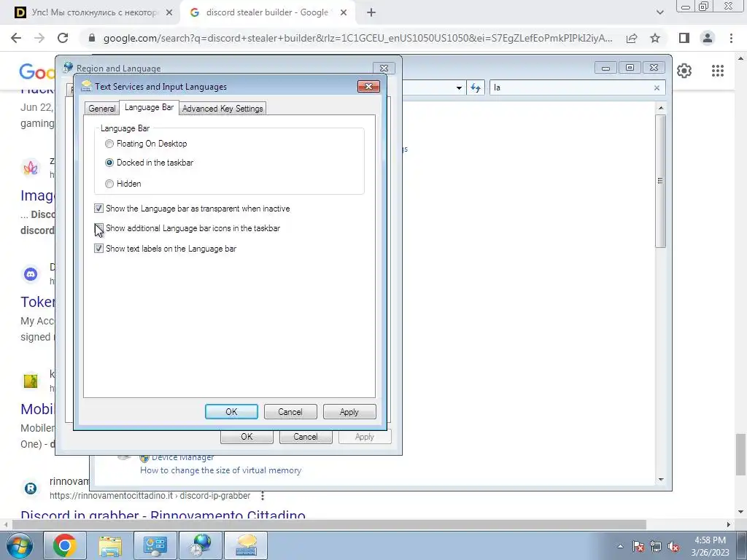Click Text Services keyboard taskbar icon
The height and width of the screenshot is (560, 747).
click(246, 545)
